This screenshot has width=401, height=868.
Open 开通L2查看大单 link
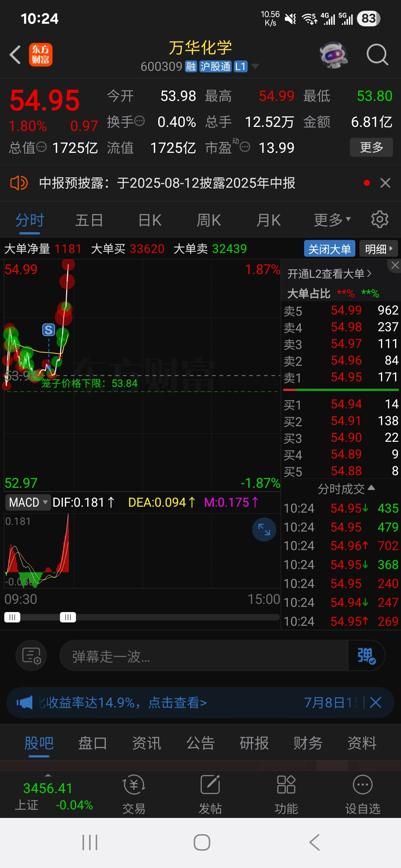coord(329,274)
